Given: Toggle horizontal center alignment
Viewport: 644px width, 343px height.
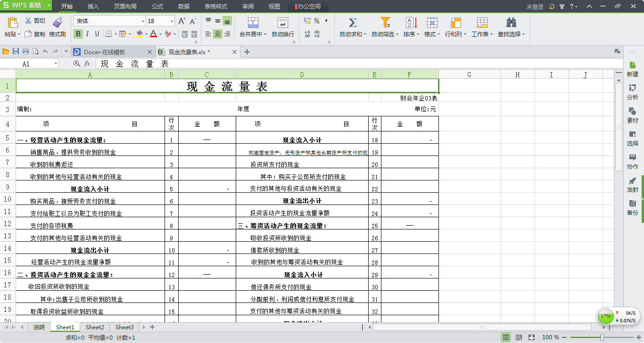Looking at the screenshot, I should tap(218, 34).
